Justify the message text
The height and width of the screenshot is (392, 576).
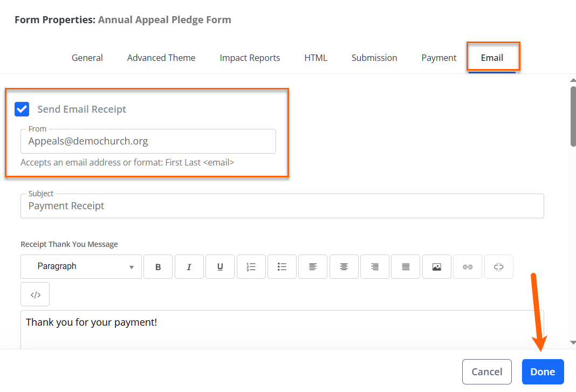click(406, 267)
